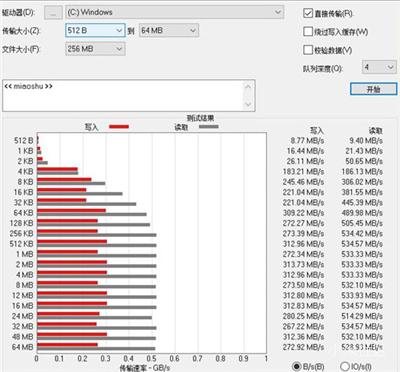Open the queue depth dropdown showing 4
The height and width of the screenshot is (372, 400).
379,67
